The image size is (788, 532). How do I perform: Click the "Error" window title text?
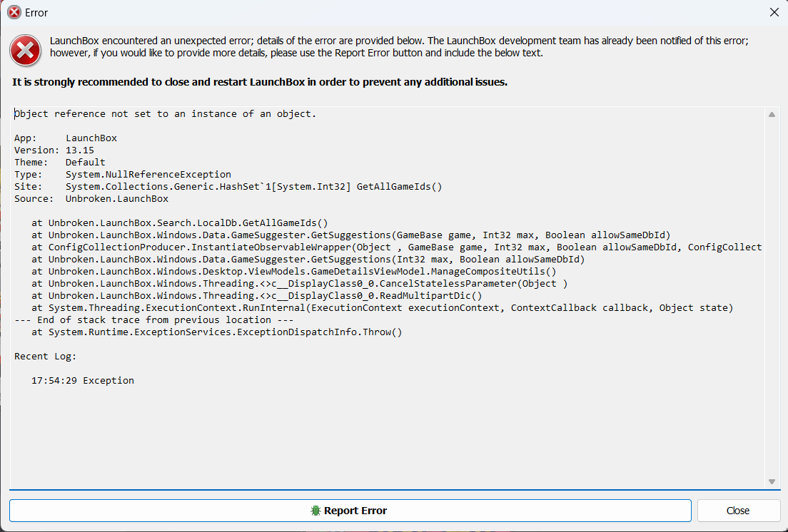pyautogui.click(x=36, y=13)
